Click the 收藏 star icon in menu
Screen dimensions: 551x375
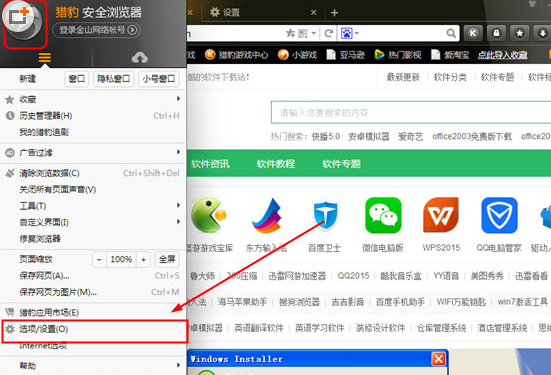pyautogui.click(x=10, y=99)
